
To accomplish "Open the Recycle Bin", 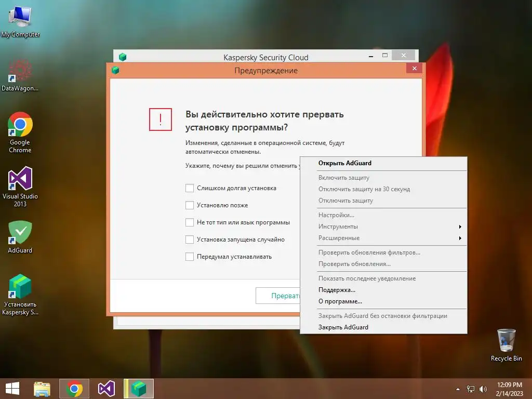I will [506, 345].
